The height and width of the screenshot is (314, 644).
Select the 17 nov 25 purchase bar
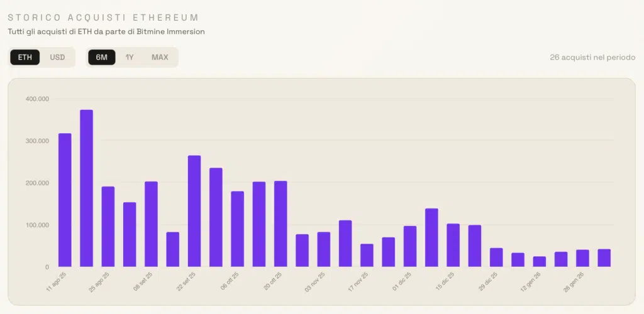click(x=367, y=255)
